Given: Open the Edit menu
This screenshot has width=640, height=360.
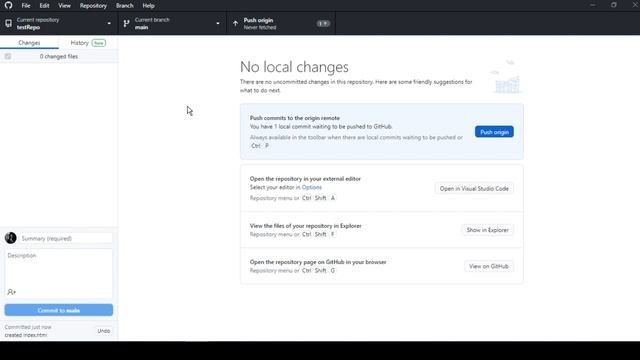Looking at the screenshot, I should tap(44, 6).
